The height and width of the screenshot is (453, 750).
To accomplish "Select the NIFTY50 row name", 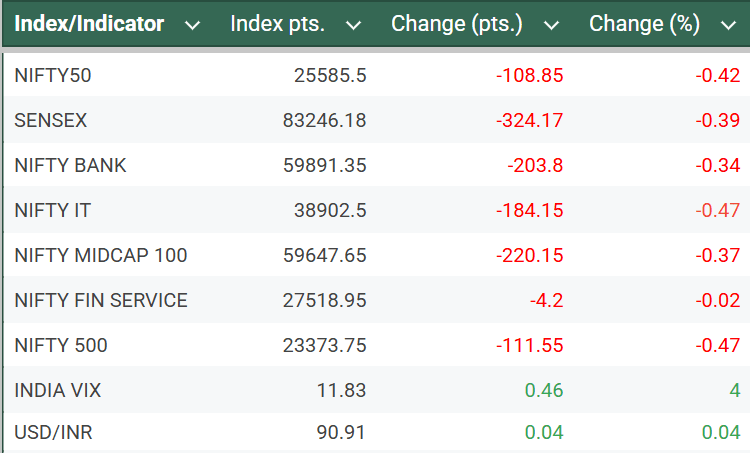I will 53,75.
